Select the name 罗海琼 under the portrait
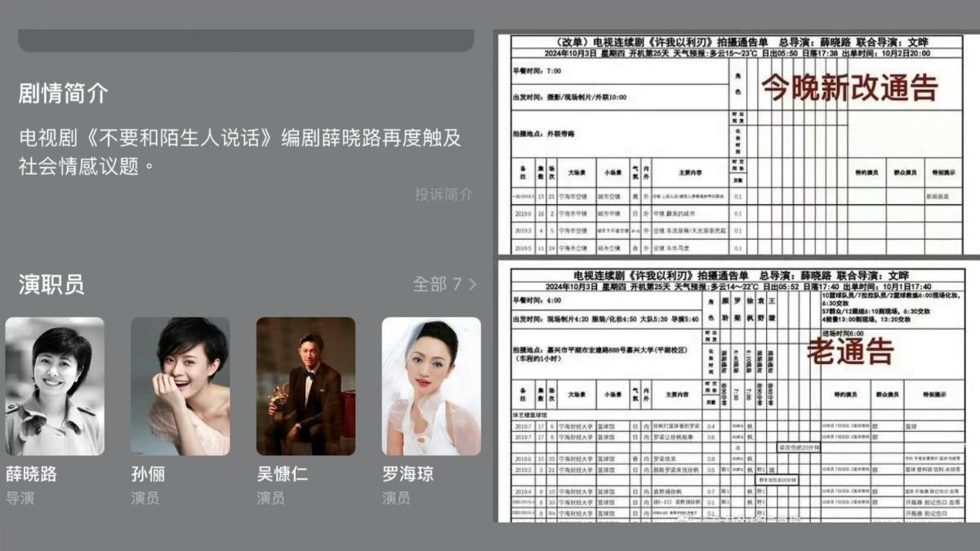Viewport: 980px width, 551px height. 408,473
